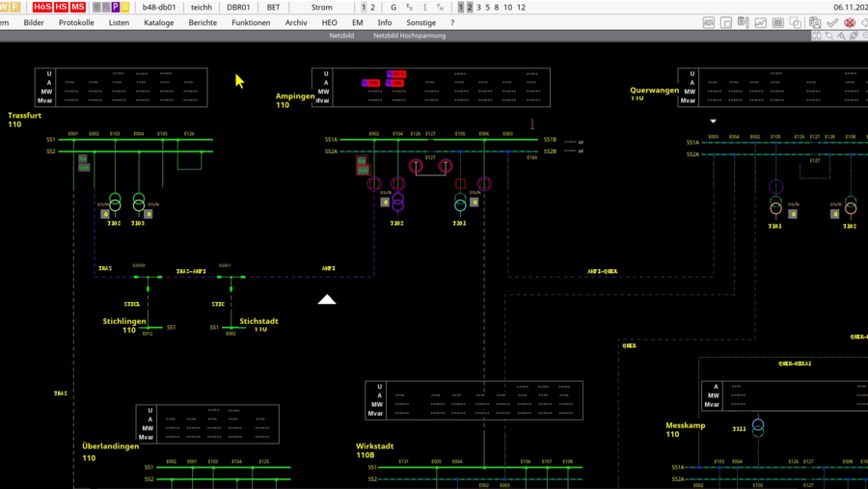Toggle the red MS voltage level button
This screenshot has height=489, width=868.
[x=78, y=7]
